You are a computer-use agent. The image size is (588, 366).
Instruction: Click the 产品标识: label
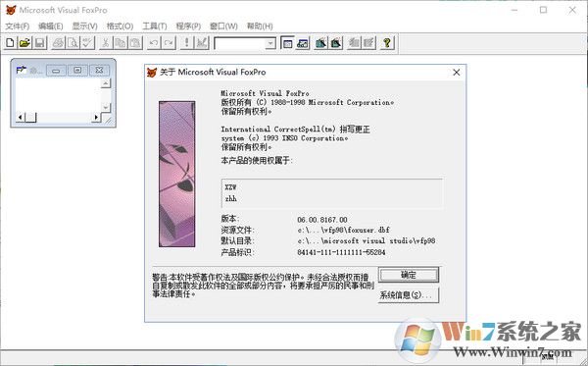click(237, 252)
